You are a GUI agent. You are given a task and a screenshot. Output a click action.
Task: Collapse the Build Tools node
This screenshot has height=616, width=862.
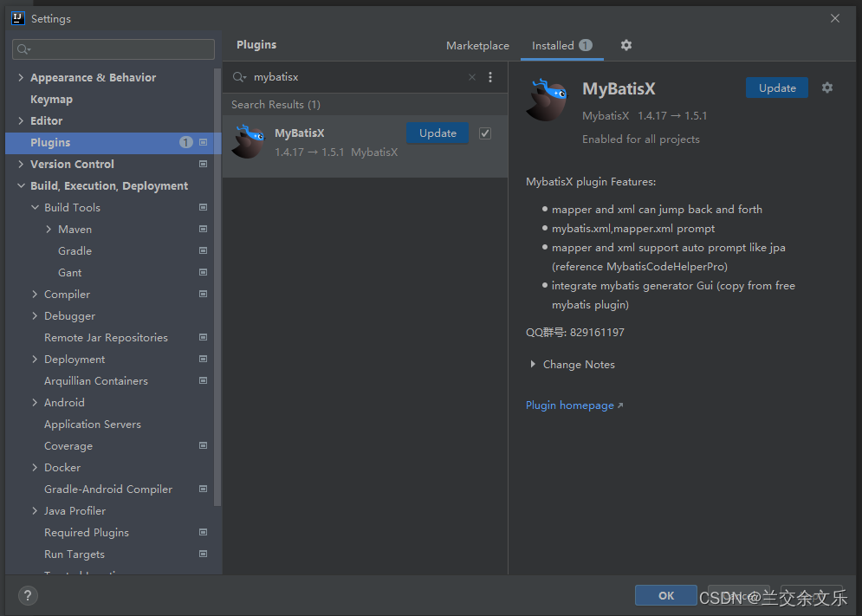click(36, 207)
